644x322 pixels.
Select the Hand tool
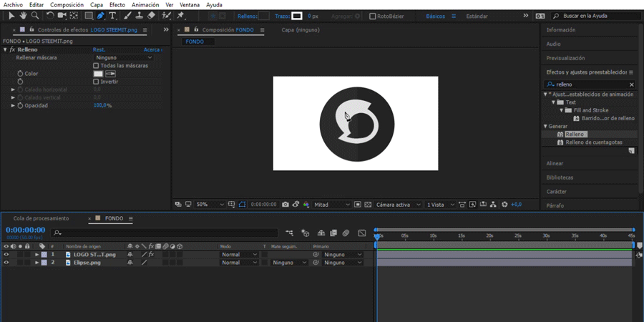click(23, 16)
